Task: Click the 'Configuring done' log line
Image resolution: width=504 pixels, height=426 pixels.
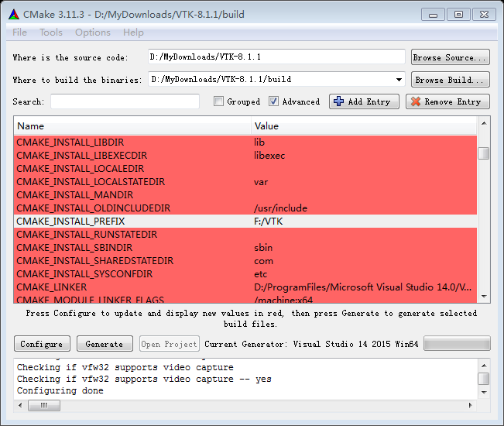Action: tap(60, 390)
